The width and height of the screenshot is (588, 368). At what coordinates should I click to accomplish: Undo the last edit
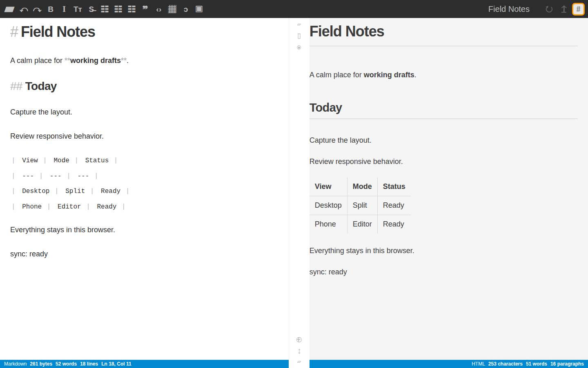click(24, 9)
